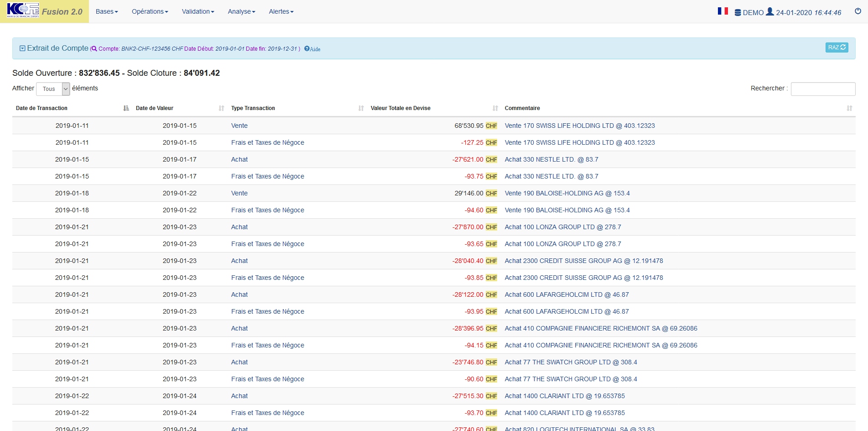The image size is (868, 431).
Task: Toggle sort on Date de Valeur column
Action: [221, 108]
